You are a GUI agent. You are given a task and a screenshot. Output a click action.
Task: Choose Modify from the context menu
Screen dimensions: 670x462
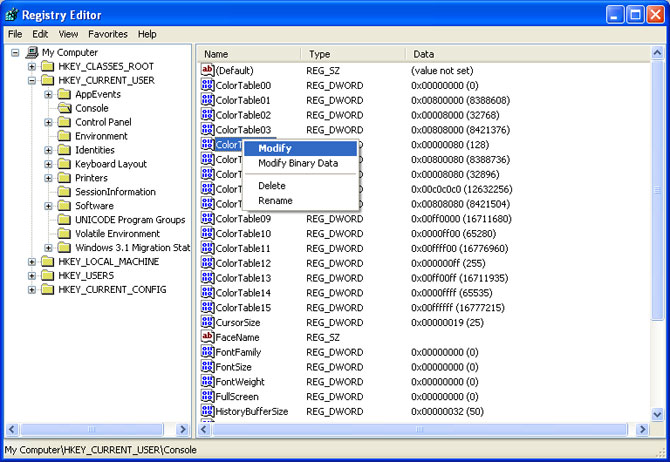pyautogui.click(x=274, y=148)
